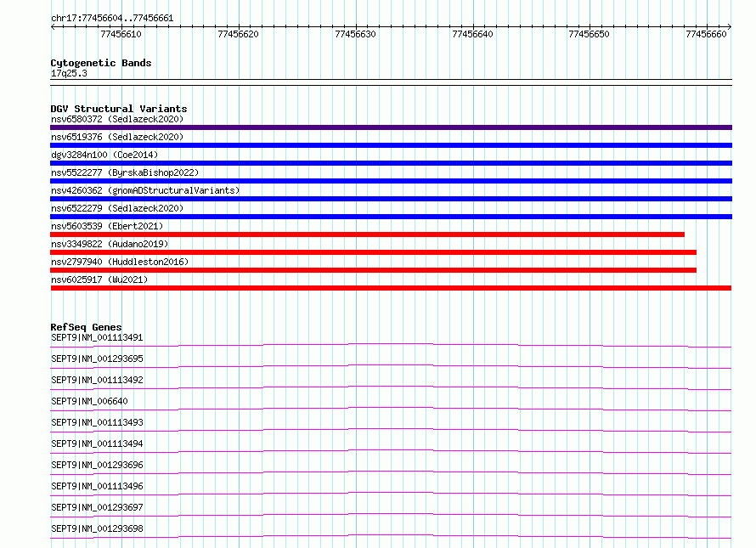Image resolution: width=756 pixels, height=548 pixels.
Task: Click ruler position 77456650
Action: point(590,34)
